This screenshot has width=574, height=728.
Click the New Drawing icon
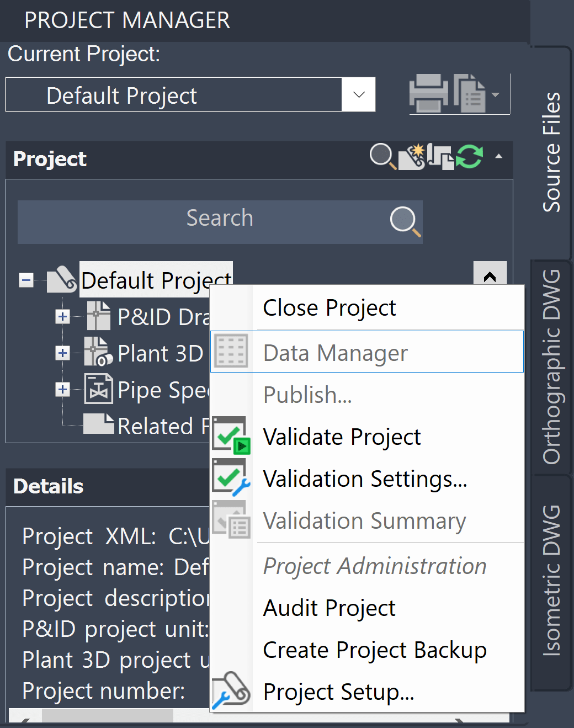(x=412, y=157)
